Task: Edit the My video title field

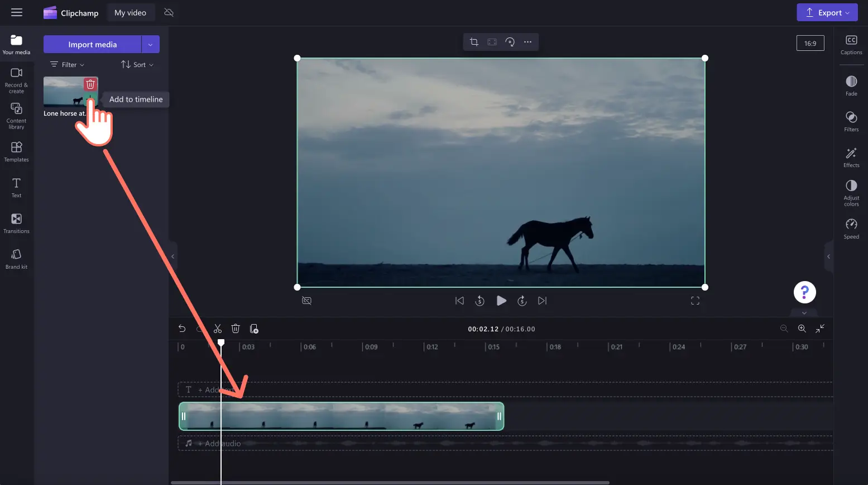Action: coord(130,12)
